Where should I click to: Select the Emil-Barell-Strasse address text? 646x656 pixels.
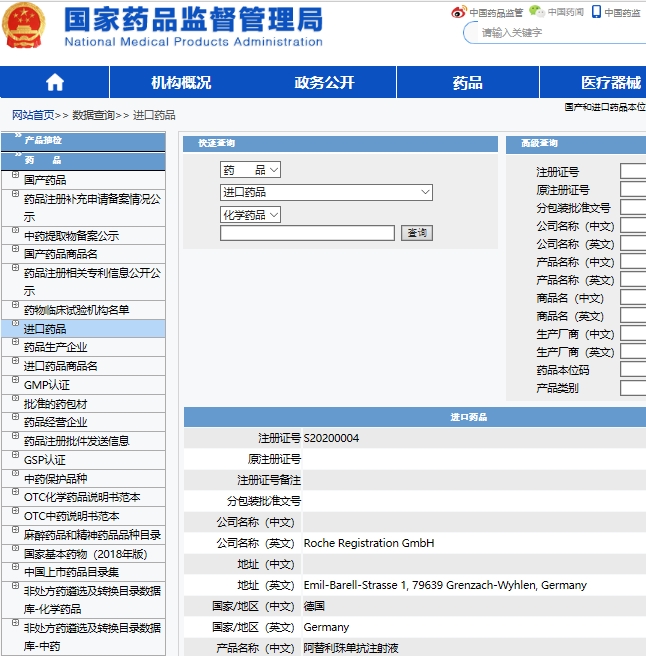coord(445,585)
